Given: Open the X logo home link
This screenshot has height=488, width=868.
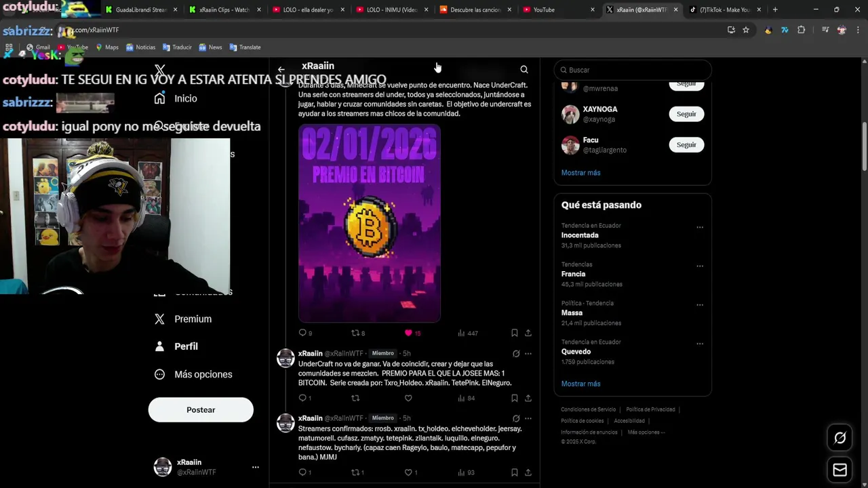Looking at the screenshot, I should pyautogui.click(x=160, y=70).
